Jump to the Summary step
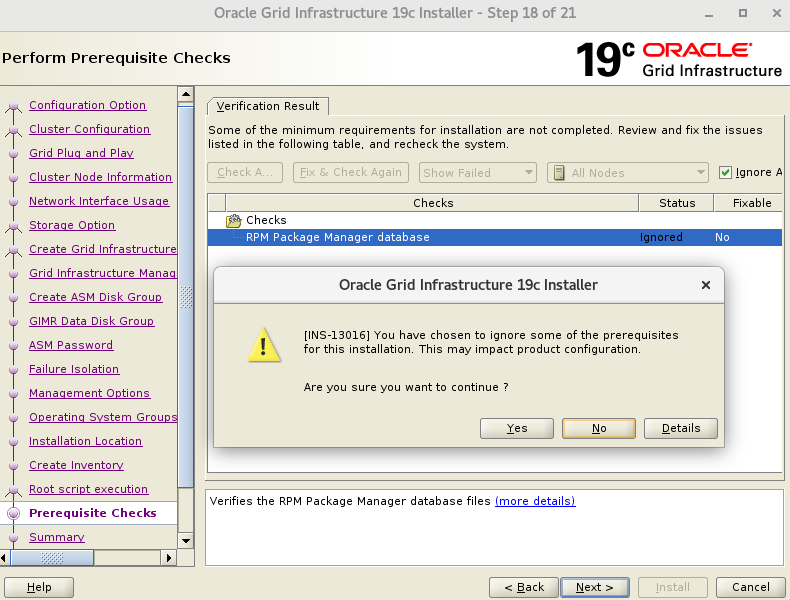Viewport: 790px width, 600px height. pos(57,537)
